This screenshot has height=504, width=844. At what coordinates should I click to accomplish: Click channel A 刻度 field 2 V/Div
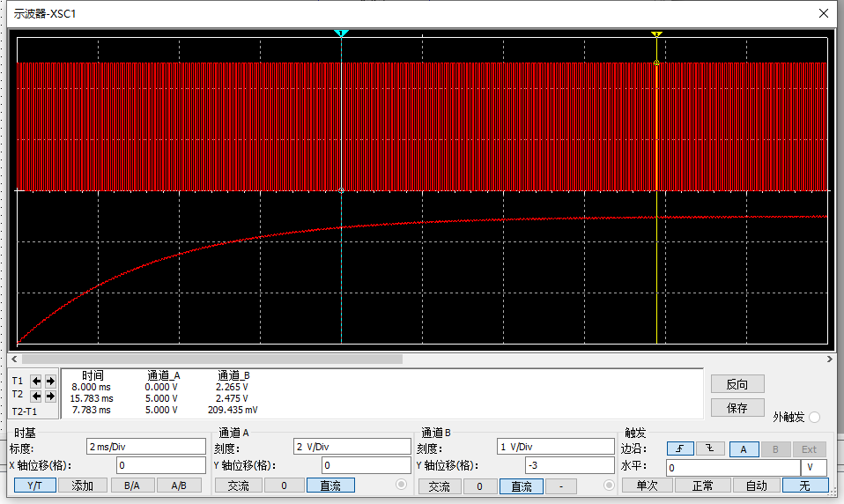[x=352, y=447]
